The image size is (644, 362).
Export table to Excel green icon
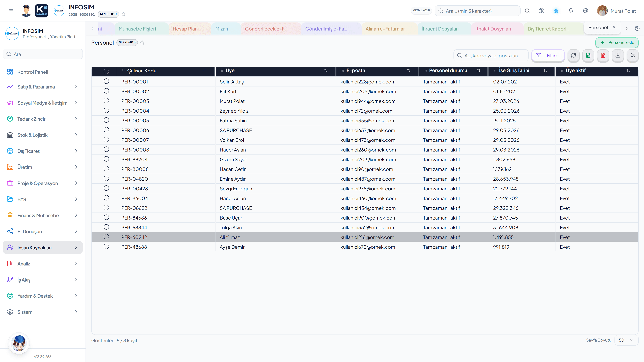click(588, 55)
